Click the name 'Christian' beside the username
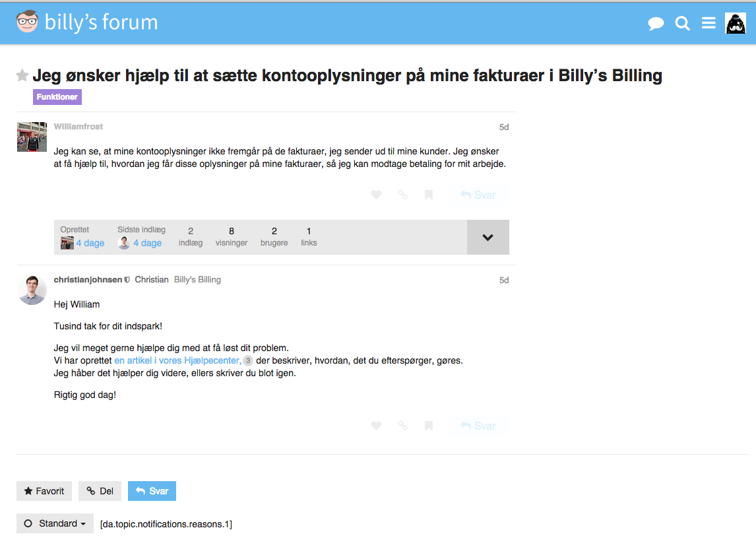Image resolution: width=756 pixels, height=559 pixels. pyautogui.click(x=151, y=280)
